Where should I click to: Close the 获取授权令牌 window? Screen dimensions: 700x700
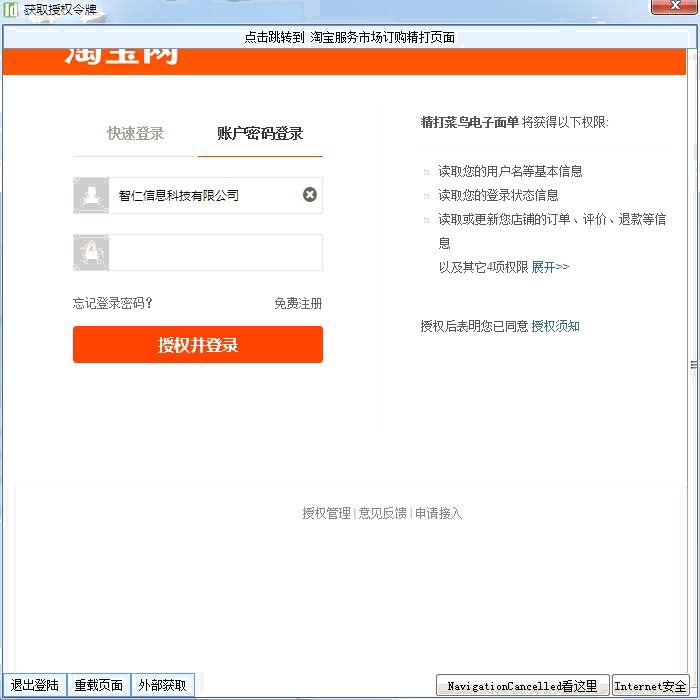point(675,6)
